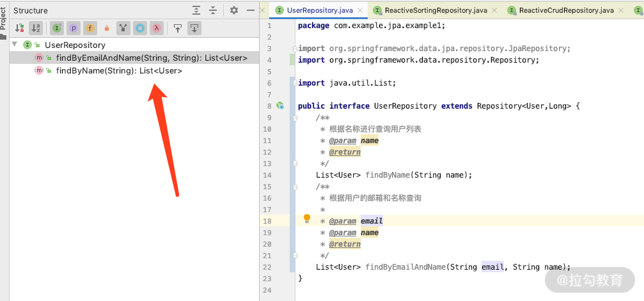This screenshot has height=301, width=644.
Task: Hide the Structure panel with minus button
Action: click(251, 10)
